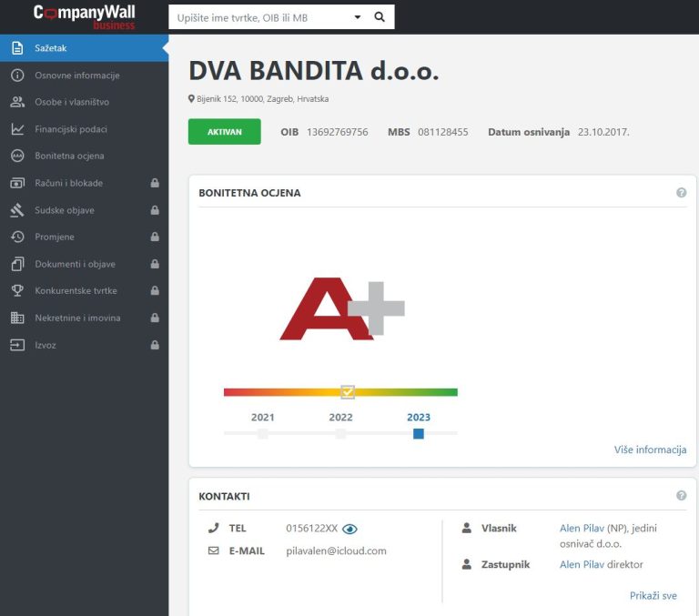This screenshot has width=699, height=616.
Task: Select year 2022 on the rating timeline
Action: (x=340, y=418)
